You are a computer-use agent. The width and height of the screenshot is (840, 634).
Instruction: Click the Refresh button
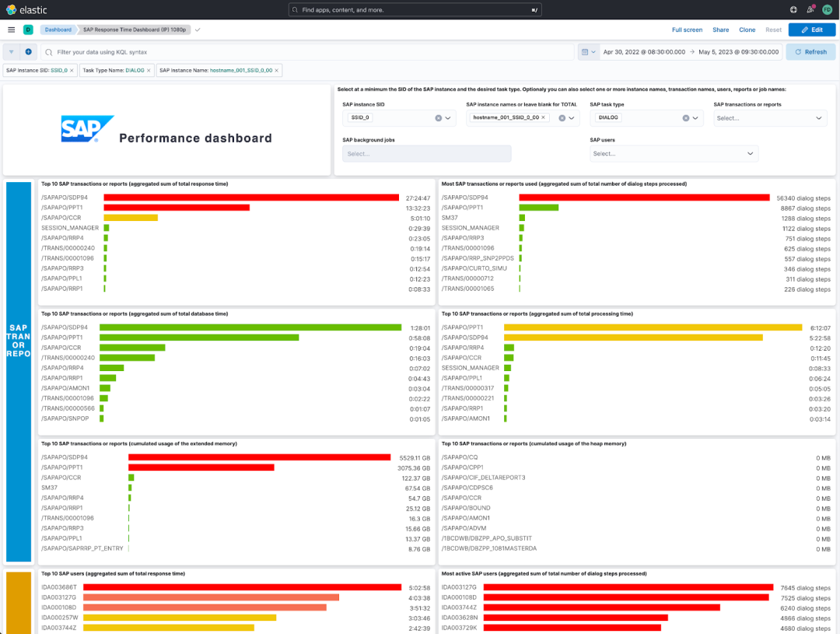[x=810, y=52]
